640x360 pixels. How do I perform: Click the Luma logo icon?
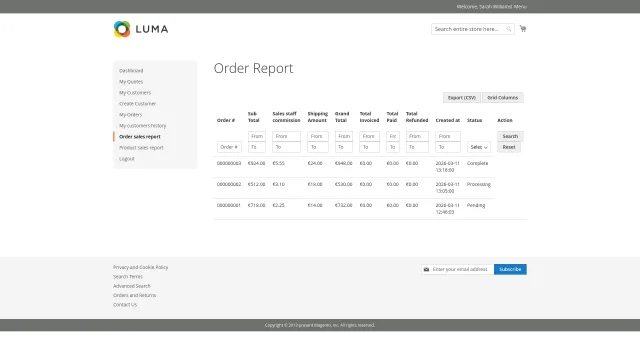pos(122,29)
